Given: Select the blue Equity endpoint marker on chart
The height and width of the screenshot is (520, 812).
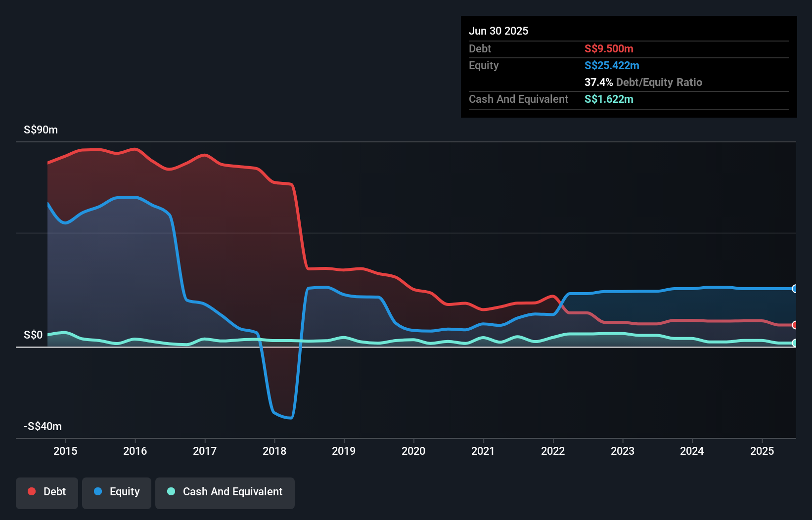Looking at the screenshot, I should tap(795, 289).
